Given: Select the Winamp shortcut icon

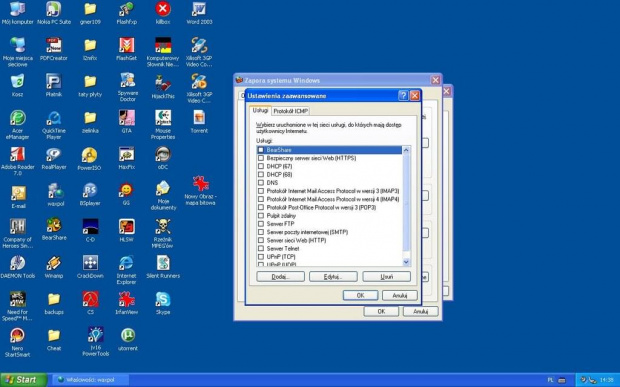Looking at the screenshot, I should [x=54, y=267].
